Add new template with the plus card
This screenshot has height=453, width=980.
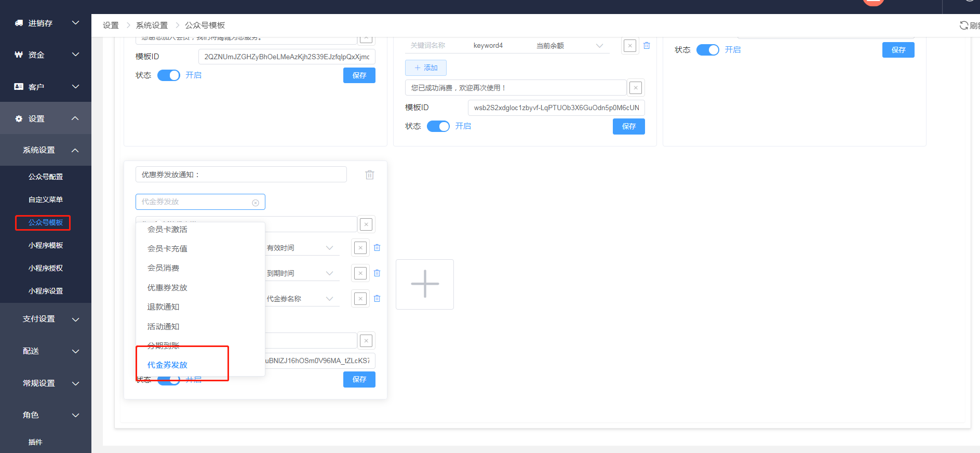[425, 284]
